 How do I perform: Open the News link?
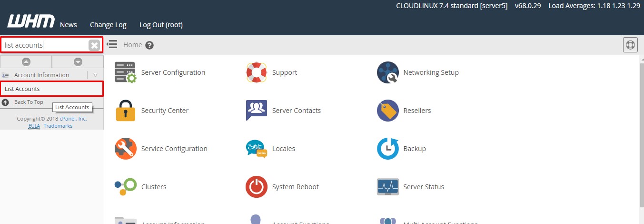(69, 25)
